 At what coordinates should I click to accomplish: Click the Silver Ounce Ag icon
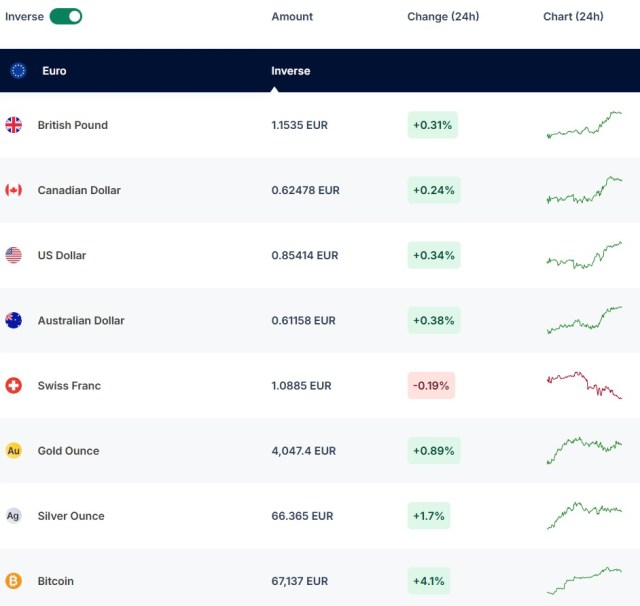click(14, 516)
